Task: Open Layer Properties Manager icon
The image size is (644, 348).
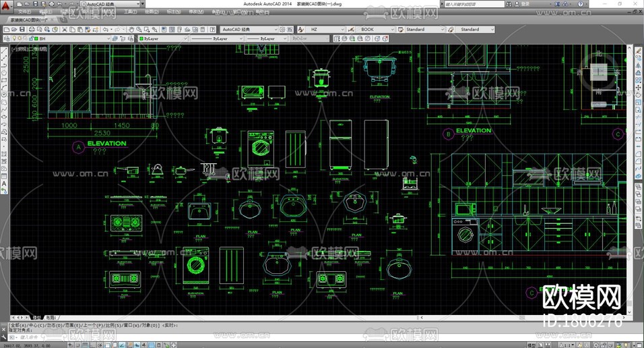Action: [x=7, y=38]
